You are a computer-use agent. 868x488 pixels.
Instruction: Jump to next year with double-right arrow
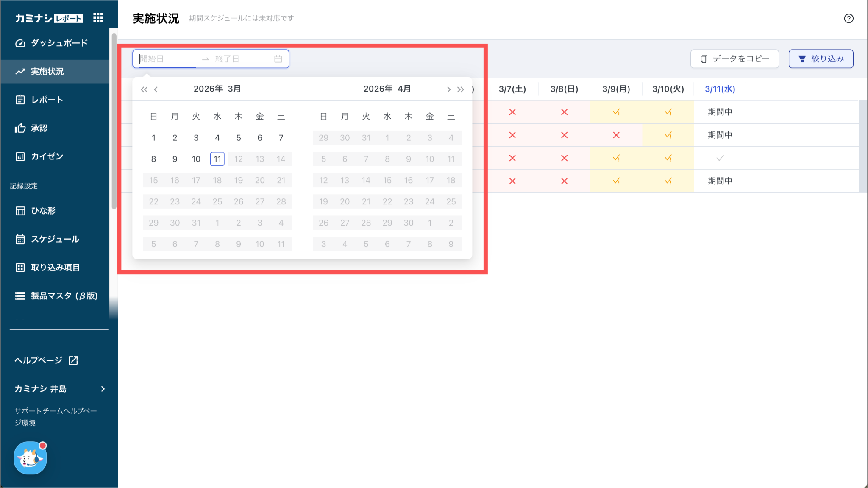click(460, 89)
